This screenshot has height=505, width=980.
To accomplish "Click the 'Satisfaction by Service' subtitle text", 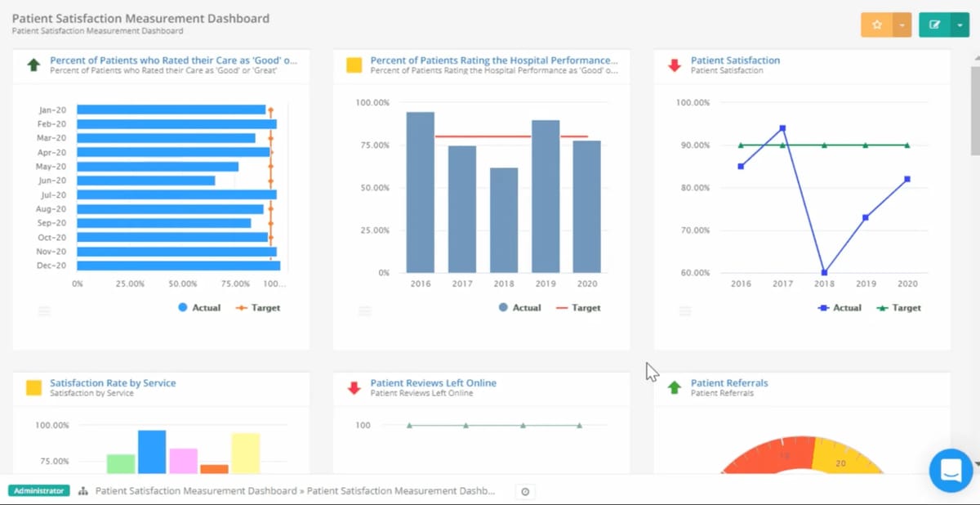I will [91, 393].
